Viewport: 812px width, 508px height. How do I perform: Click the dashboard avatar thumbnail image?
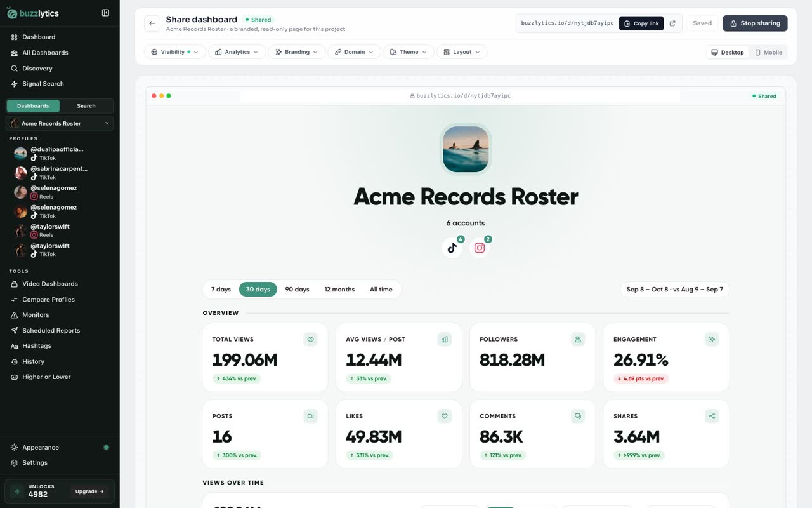pos(466,149)
